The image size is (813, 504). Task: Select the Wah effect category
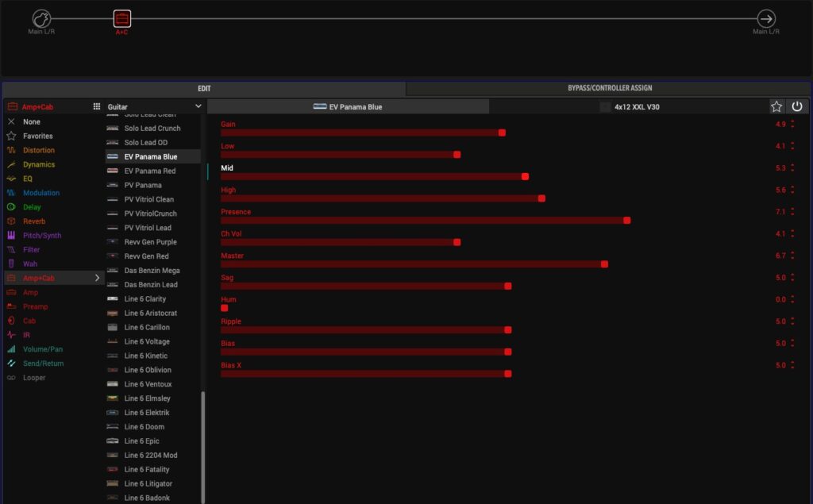[x=30, y=264]
